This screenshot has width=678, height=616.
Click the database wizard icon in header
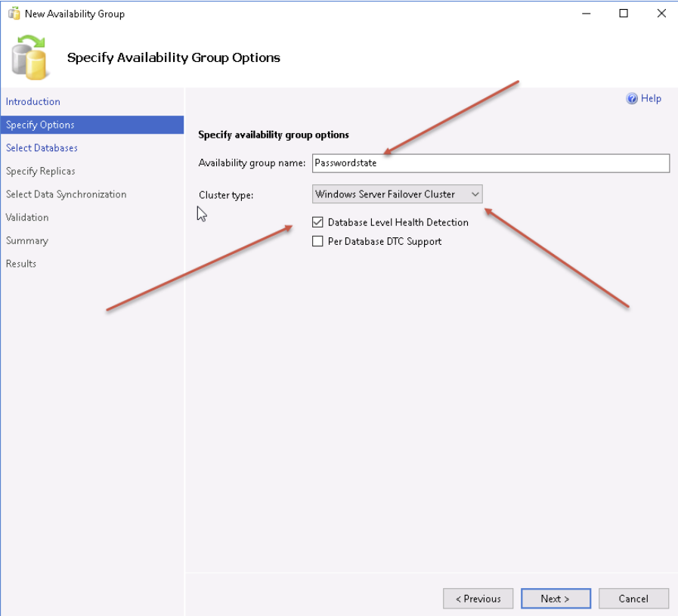29,57
